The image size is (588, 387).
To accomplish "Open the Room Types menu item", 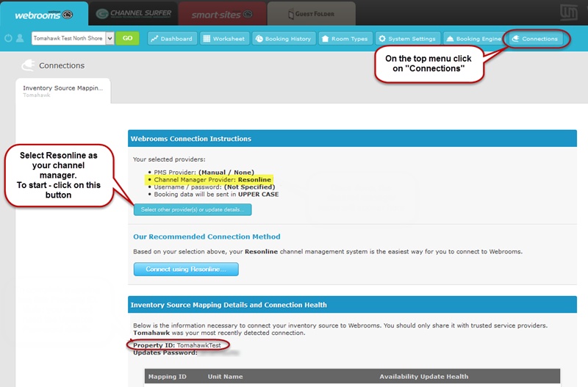I will coord(345,39).
